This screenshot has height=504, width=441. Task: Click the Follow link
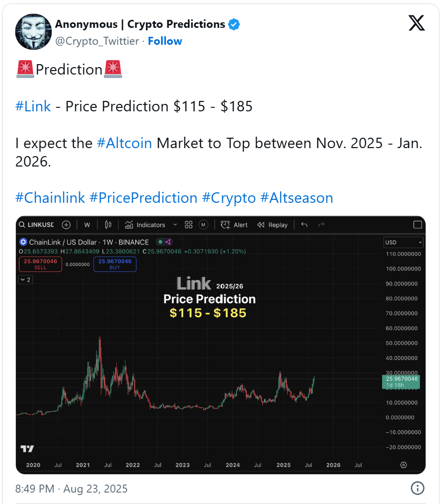(x=165, y=41)
